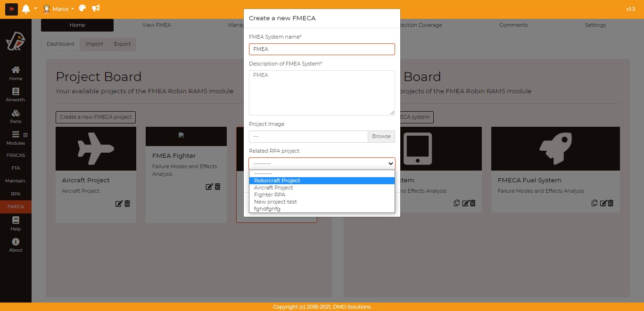Select Rotorcraft Project from the dropdown list
The height and width of the screenshot is (311, 644).
pyautogui.click(x=277, y=180)
